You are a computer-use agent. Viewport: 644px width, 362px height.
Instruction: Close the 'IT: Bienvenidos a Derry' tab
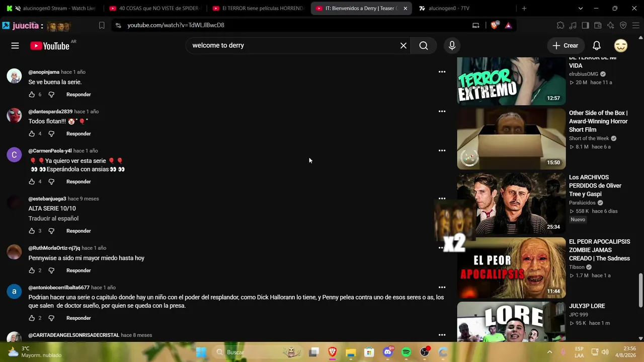[405, 9]
